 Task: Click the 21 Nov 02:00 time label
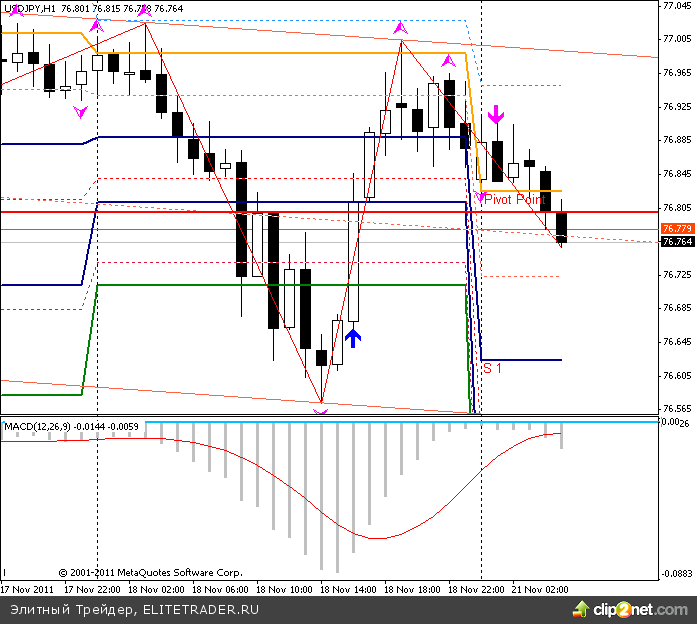(x=540, y=590)
